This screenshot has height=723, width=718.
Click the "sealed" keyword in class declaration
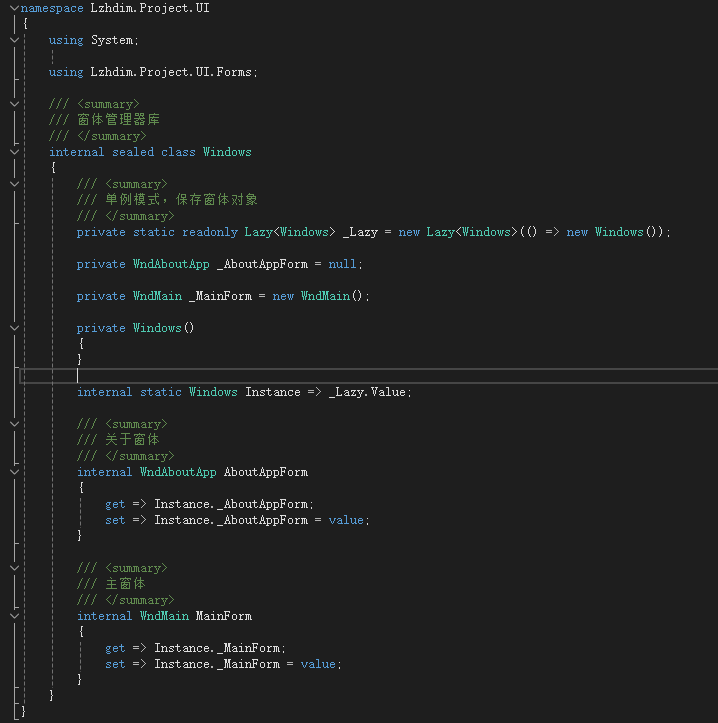click(x=133, y=152)
